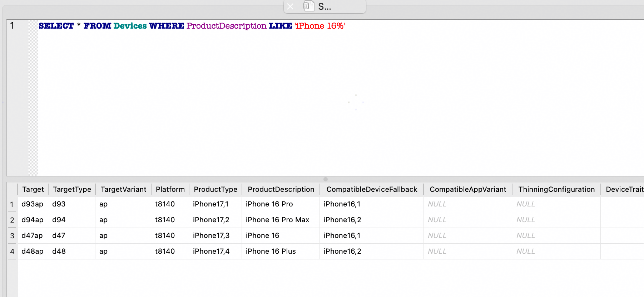Click 'iPhone17,3' ProductType cell
The image size is (644, 297).
coord(216,235)
